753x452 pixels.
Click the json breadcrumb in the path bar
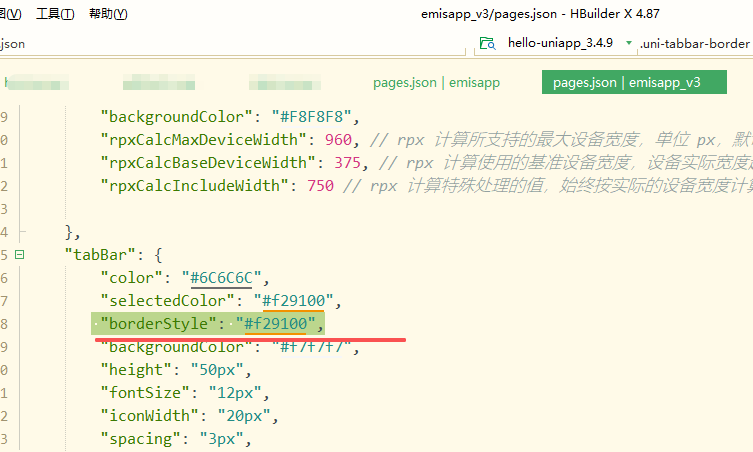[x=14, y=44]
